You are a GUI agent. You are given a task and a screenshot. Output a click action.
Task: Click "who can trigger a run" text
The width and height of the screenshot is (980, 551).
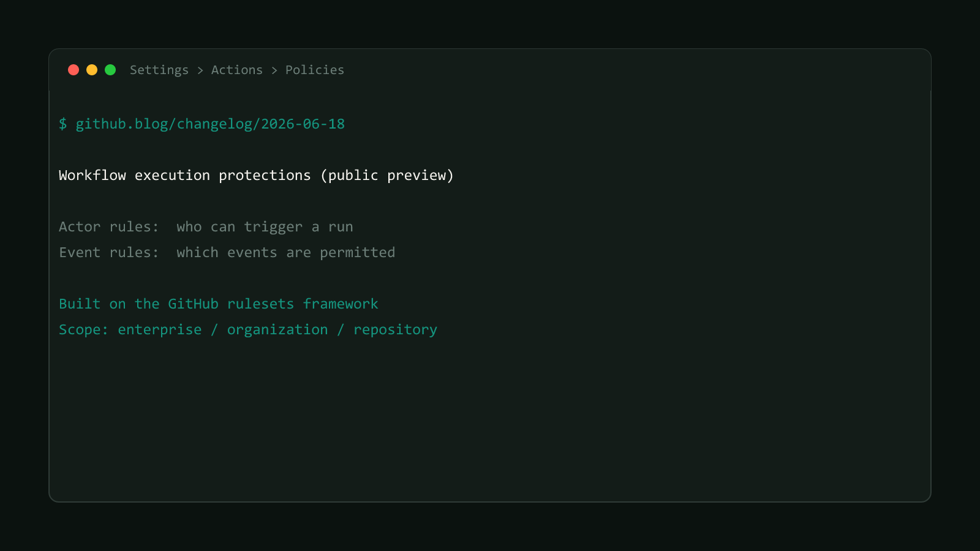[x=265, y=227]
